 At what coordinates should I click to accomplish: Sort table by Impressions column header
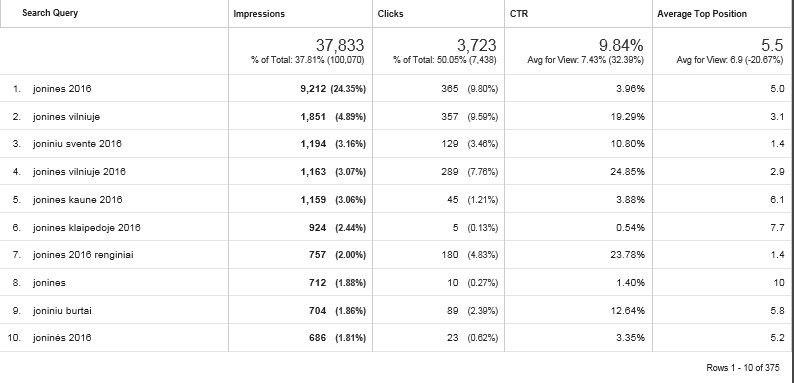coord(259,14)
